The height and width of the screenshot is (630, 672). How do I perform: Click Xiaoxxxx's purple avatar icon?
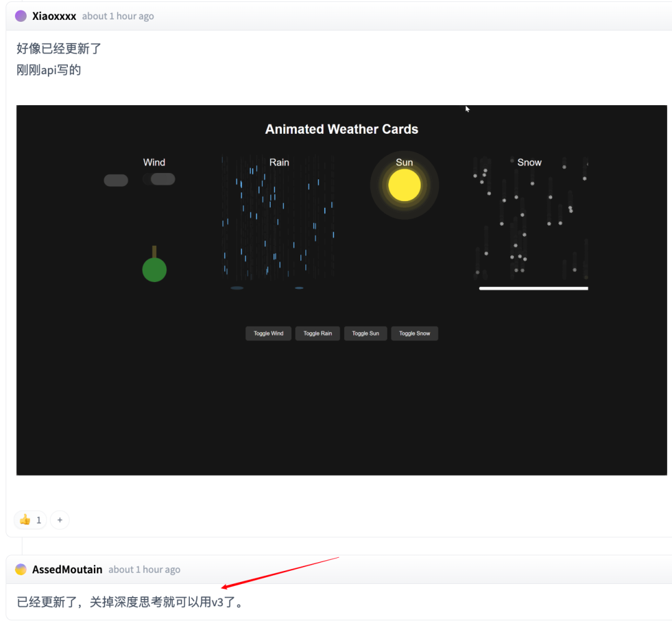pos(21,16)
